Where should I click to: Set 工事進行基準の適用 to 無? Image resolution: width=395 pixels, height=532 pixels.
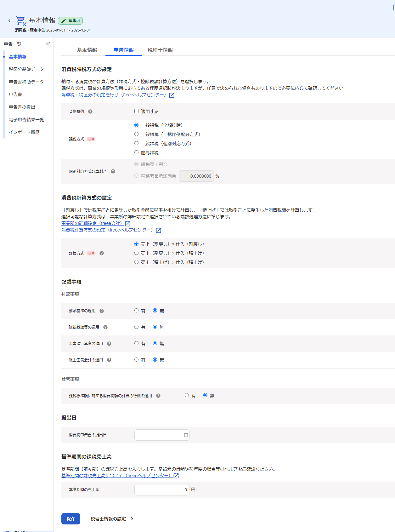tap(155, 343)
